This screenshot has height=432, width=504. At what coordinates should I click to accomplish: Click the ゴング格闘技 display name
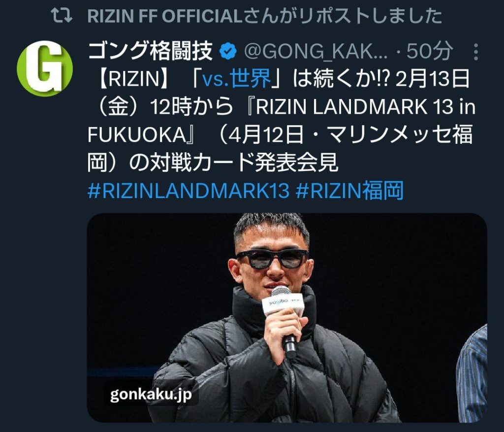tap(150, 51)
